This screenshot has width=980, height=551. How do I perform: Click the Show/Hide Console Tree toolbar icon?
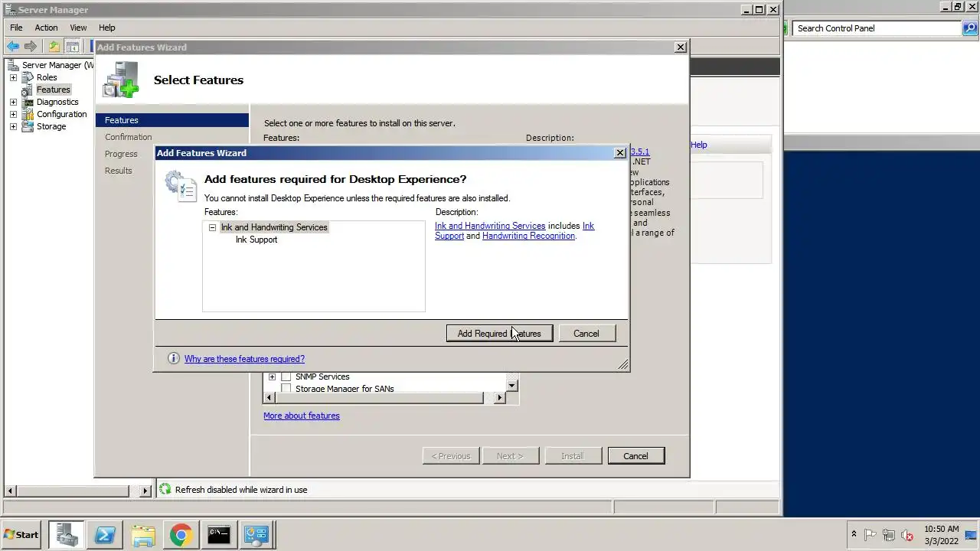pos(71,47)
